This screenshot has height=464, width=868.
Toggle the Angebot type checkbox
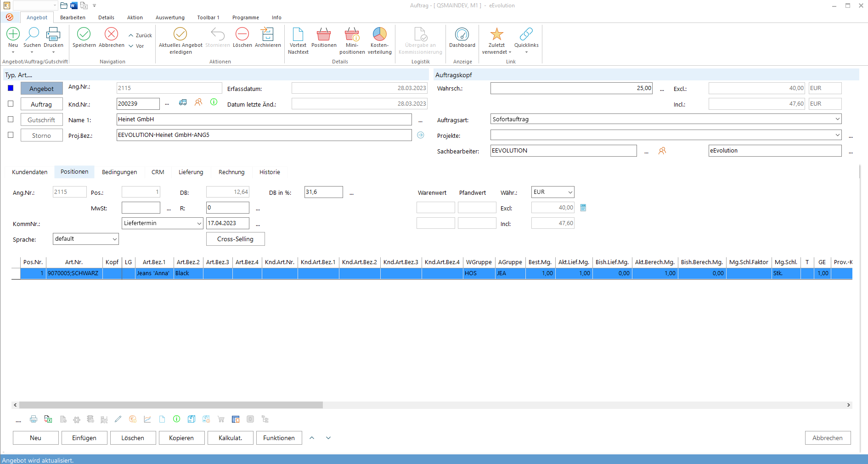pyautogui.click(x=11, y=88)
